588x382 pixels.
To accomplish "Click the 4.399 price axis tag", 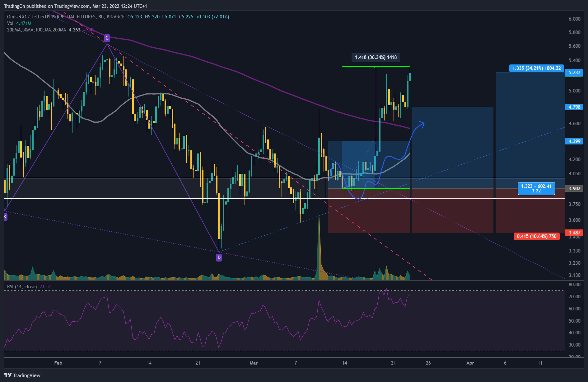I will point(574,141).
